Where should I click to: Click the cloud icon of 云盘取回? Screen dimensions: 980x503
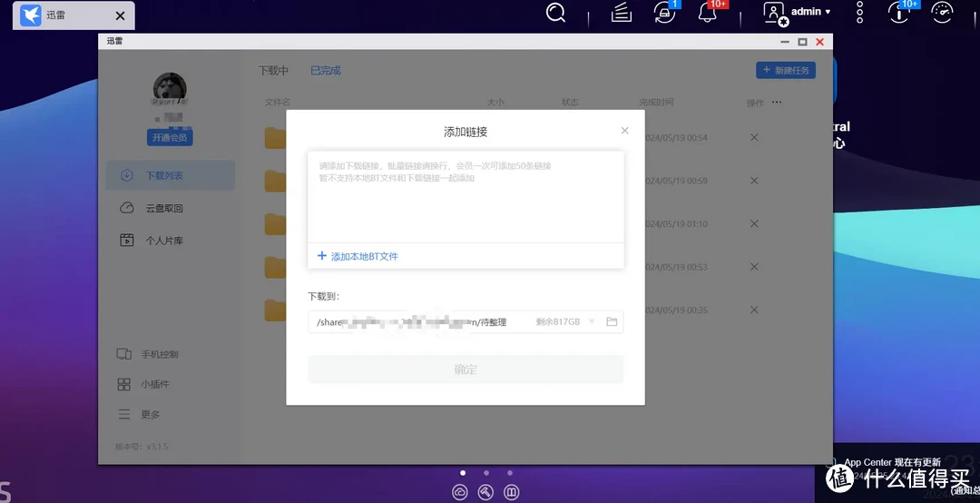click(127, 208)
